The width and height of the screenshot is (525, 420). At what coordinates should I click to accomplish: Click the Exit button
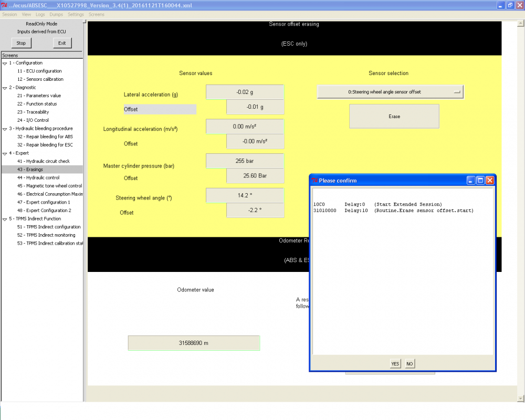[x=62, y=43]
